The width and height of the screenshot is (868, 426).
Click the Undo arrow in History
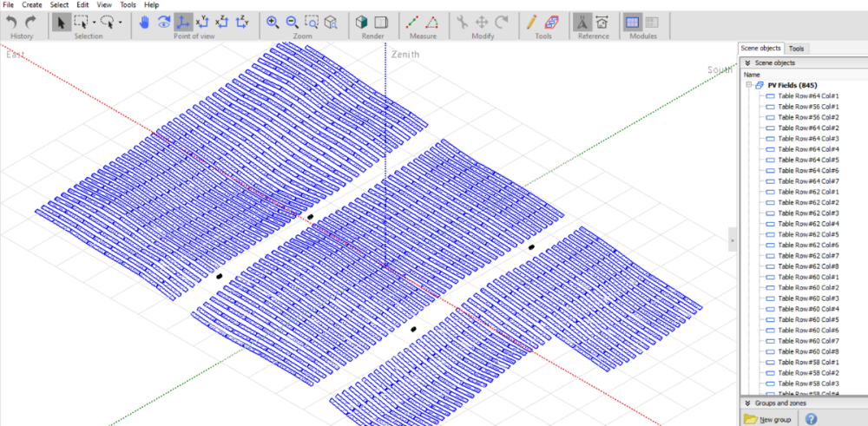(12, 22)
